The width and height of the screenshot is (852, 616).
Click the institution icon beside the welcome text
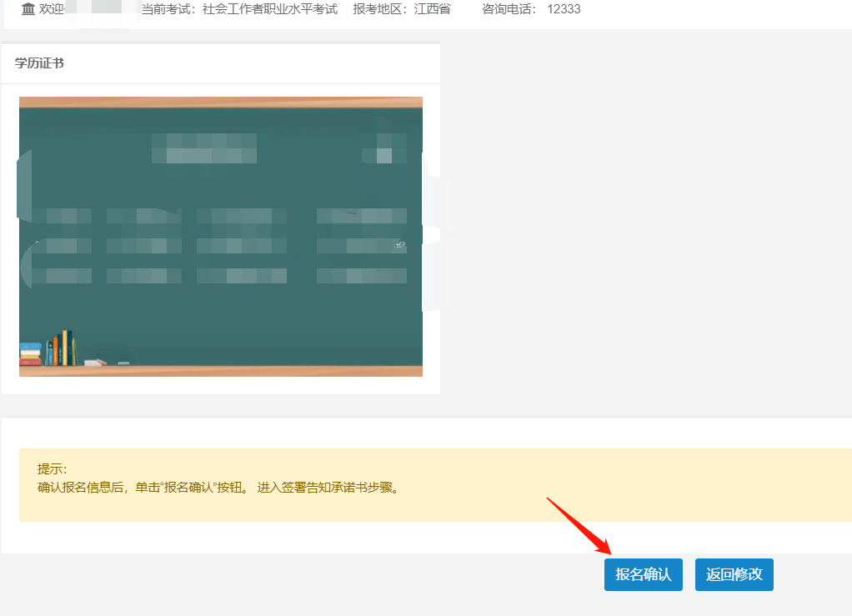(x=28, y=9)
